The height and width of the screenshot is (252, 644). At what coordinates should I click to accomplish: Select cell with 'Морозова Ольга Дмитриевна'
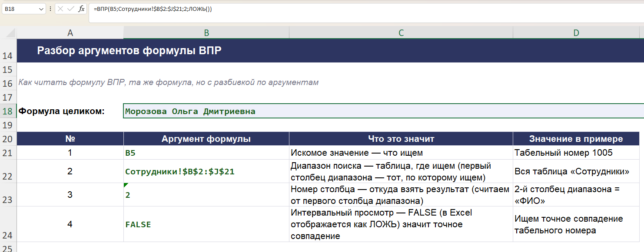pyautogui.click(x=384, y=111)
